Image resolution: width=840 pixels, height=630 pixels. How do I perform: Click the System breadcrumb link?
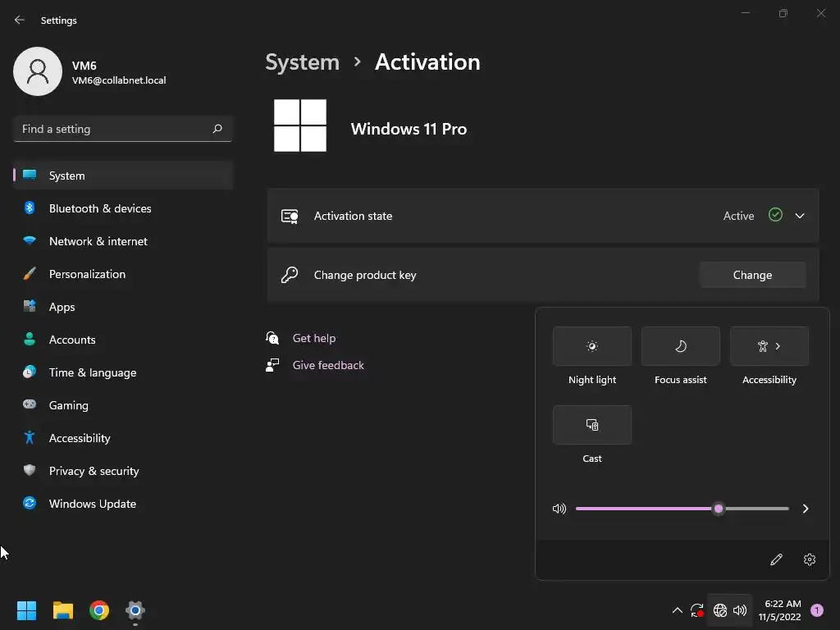(302, 62)
